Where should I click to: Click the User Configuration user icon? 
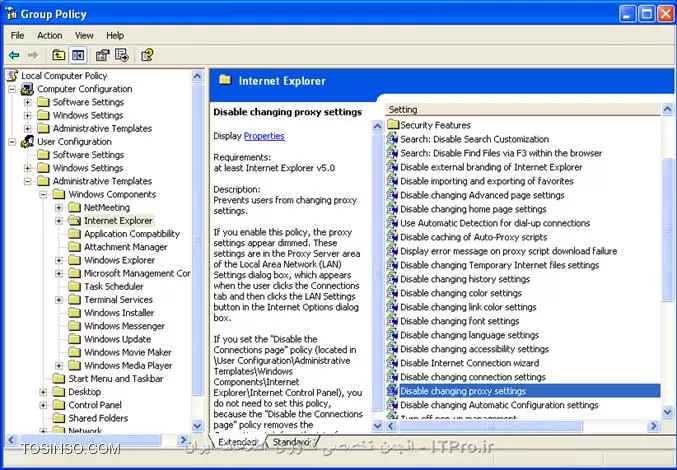tap(27, 142)
